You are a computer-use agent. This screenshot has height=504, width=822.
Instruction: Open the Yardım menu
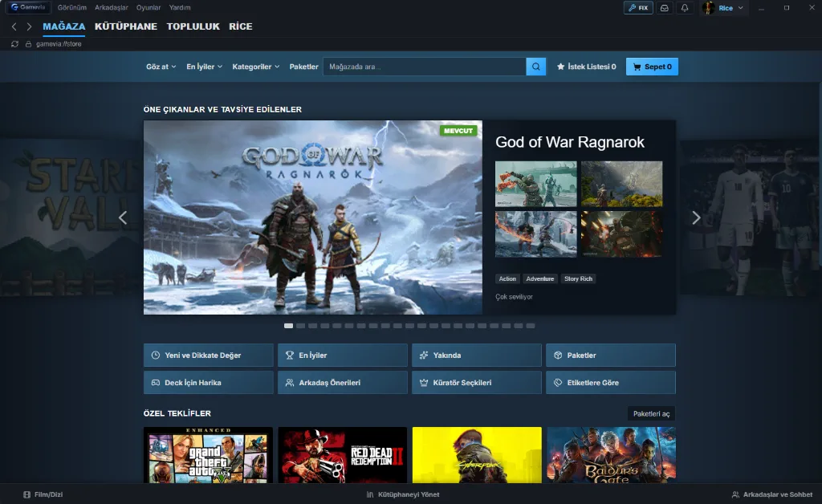pos(180,7)
